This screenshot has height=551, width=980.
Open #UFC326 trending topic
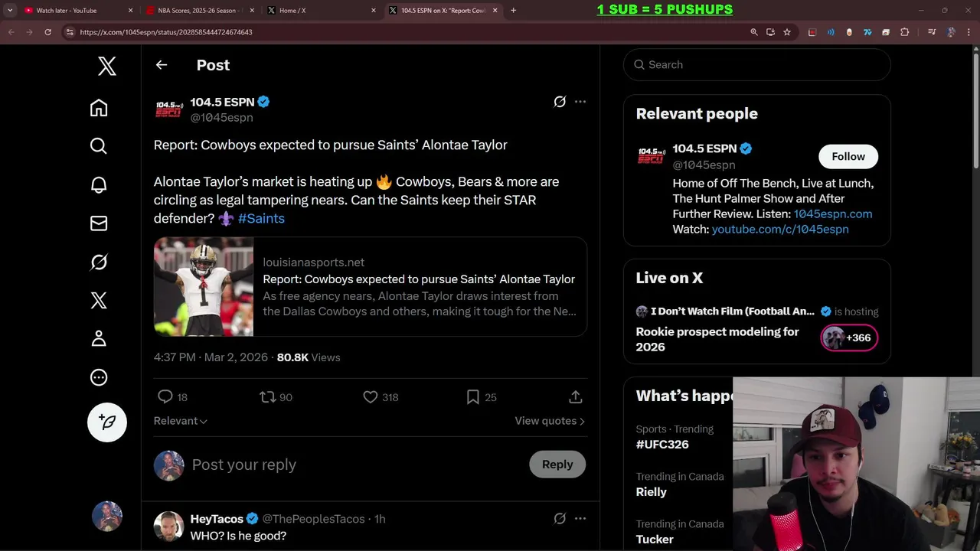coord(662,445)
